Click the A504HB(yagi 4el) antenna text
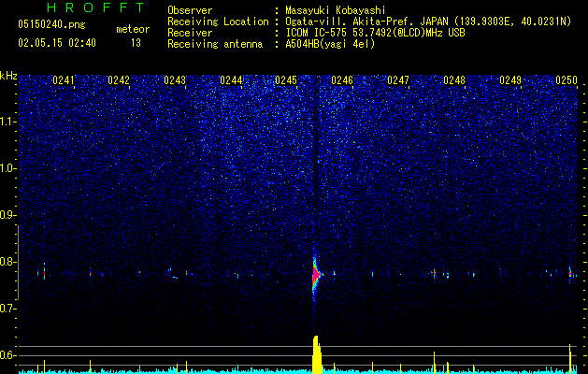 330,44
